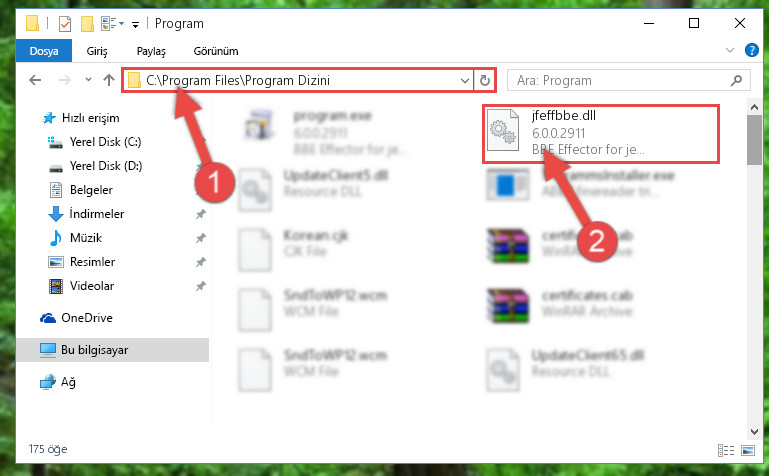Navigate up one folder level

pos(109,80)
